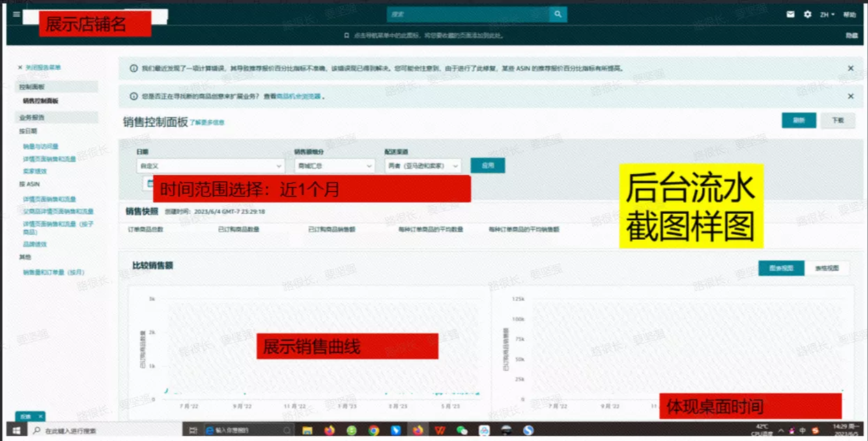Launch WPS Office from the taskbar
The image size is (868, 441).
click(x=440, y=430)
